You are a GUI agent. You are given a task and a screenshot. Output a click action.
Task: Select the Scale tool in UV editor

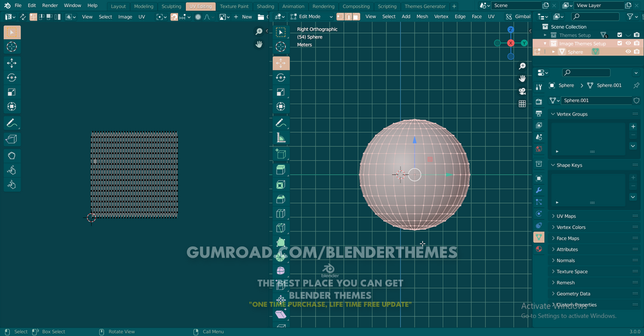tap(12, 92)
